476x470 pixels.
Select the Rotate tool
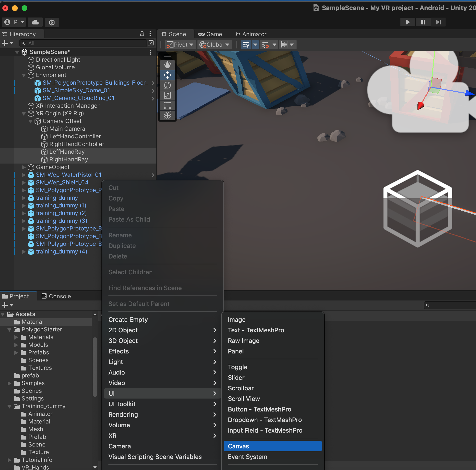tap(167, 85)
